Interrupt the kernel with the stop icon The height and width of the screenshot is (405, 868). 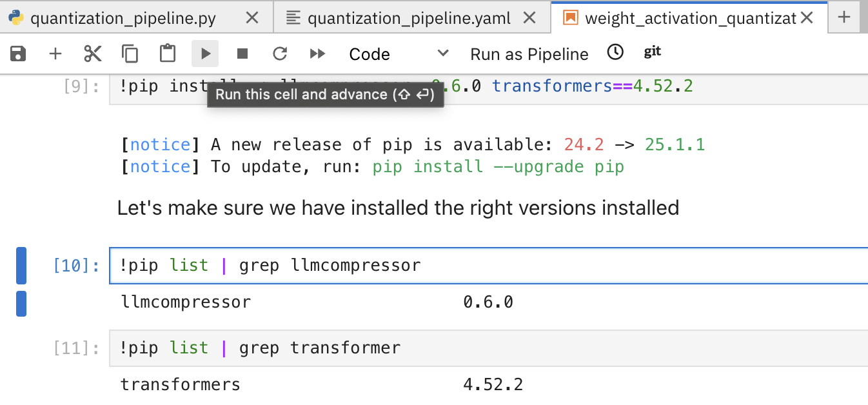pos(242,54)
